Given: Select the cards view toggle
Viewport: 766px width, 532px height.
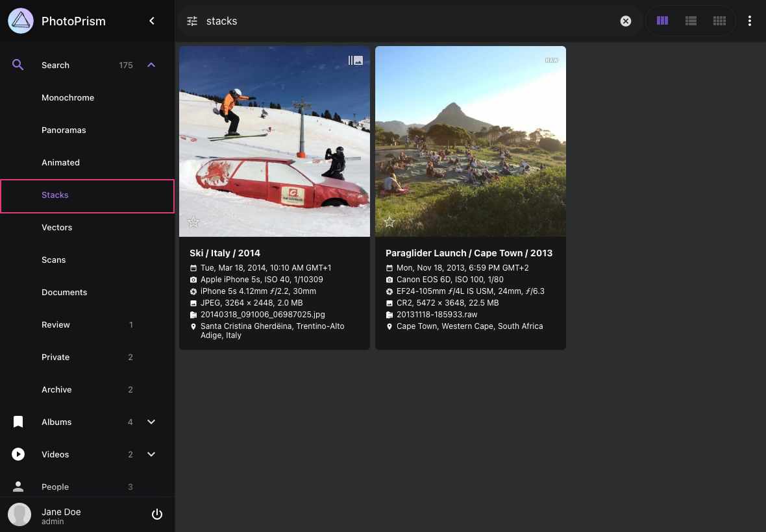Looking at the screenshot, I should click(x=662, y=21).
